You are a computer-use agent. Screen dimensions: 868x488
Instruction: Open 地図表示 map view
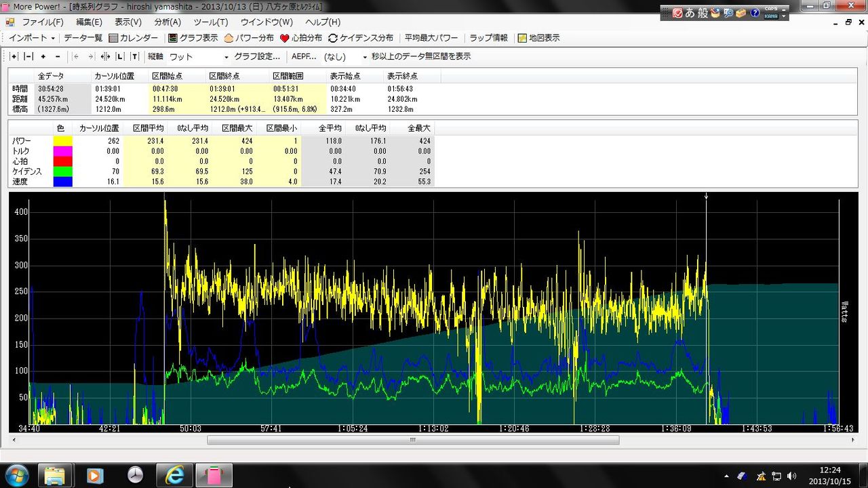pos(539,38)
